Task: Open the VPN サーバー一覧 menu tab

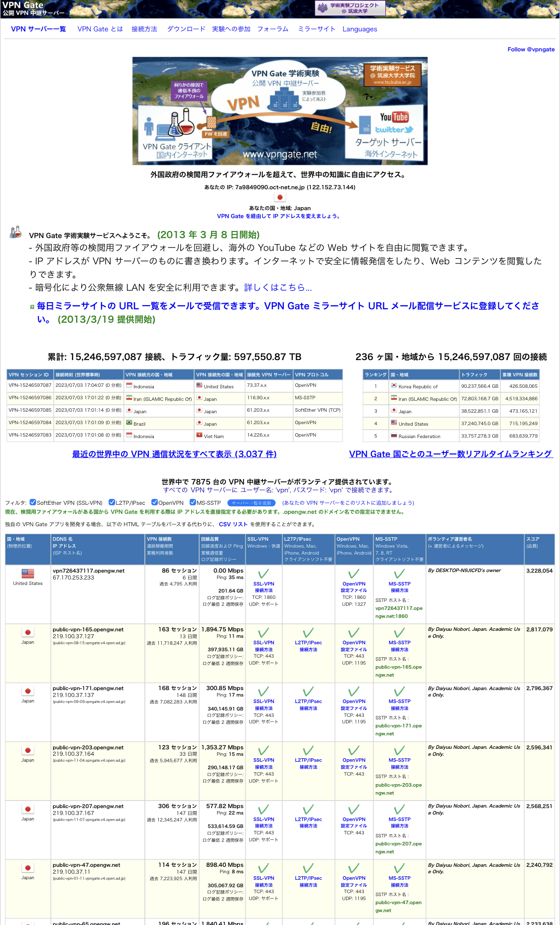Action: (x=38, y=29)
